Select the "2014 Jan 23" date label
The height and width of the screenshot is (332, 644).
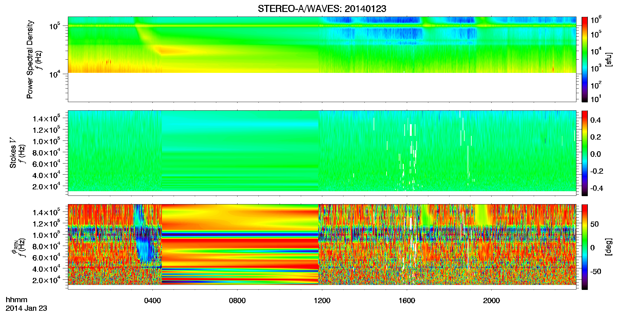(26, 308)
